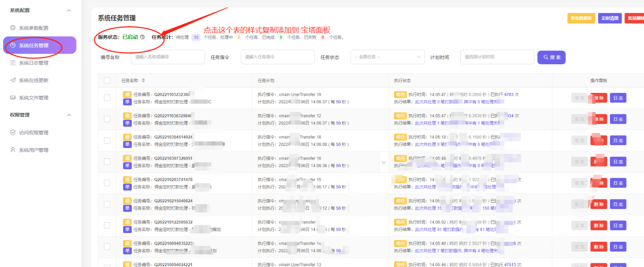Collapse the 系统配置 sidebar section
Image resolution: width=644 pixels, height=267 pixels.
pyautogui.click(x=69, y=10)
